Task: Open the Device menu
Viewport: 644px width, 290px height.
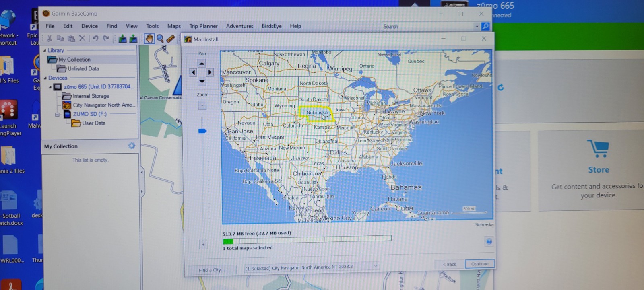Action: point(89,26)
